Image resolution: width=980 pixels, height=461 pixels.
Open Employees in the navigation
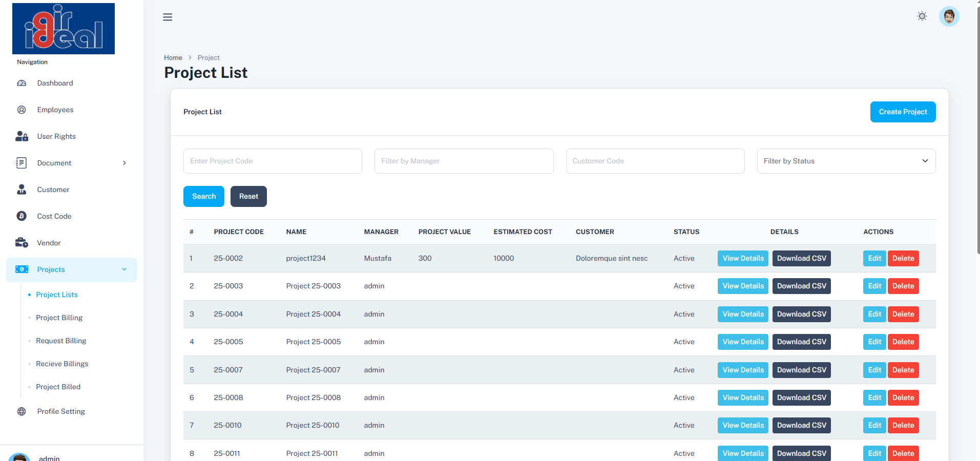[55, 110]
